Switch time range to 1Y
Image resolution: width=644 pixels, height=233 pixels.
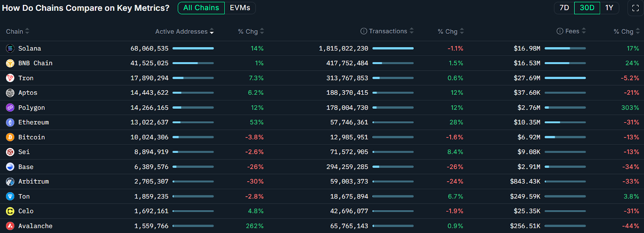coord(609,8)
